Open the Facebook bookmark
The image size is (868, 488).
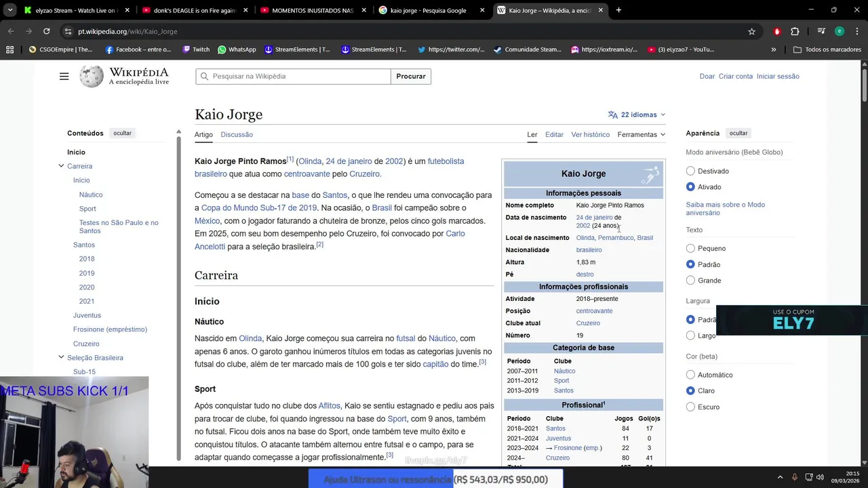[138, 49]
